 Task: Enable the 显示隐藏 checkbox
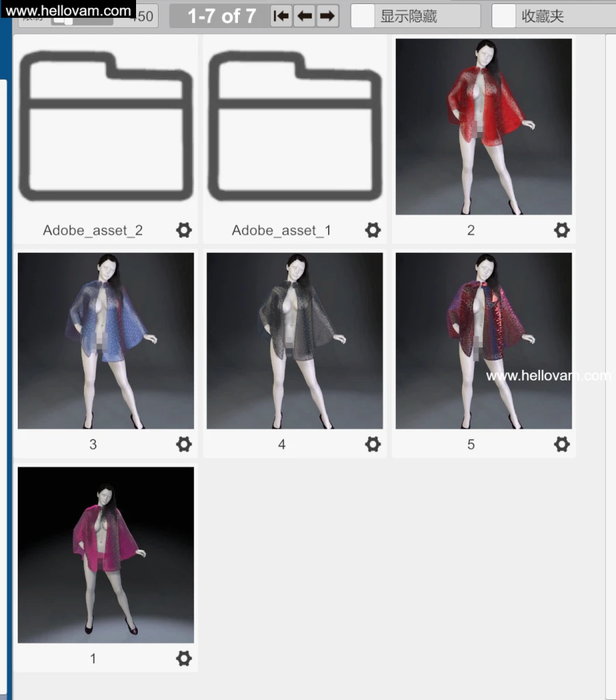[362, 15]
